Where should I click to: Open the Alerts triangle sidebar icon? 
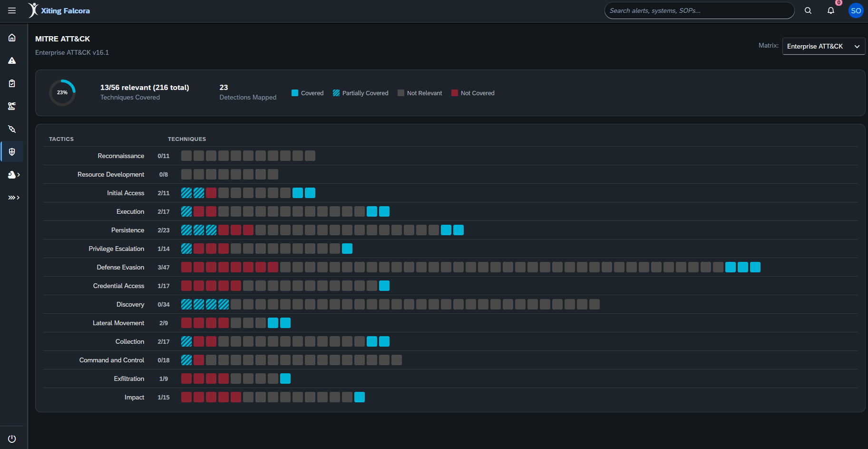tap(12, 60)
